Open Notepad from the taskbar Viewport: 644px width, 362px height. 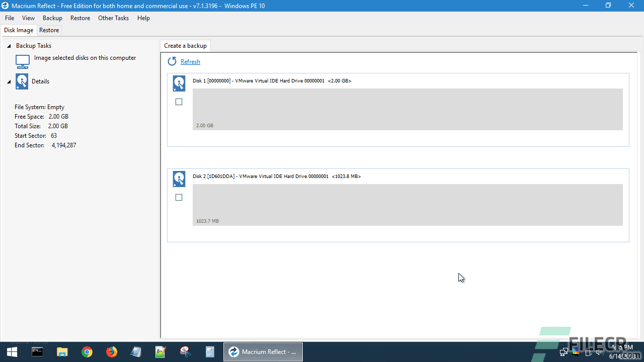coord(136,351)
